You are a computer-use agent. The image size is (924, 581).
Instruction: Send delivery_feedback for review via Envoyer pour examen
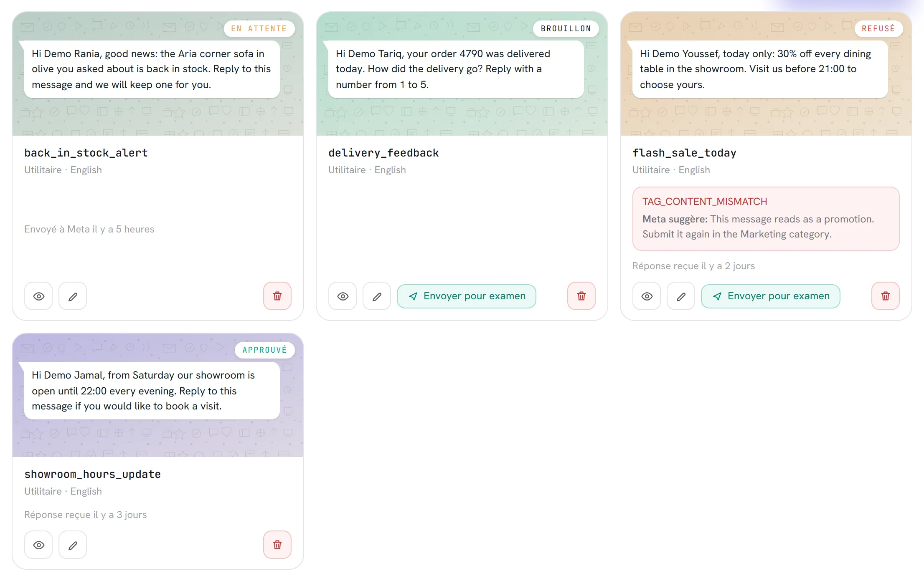467,296
